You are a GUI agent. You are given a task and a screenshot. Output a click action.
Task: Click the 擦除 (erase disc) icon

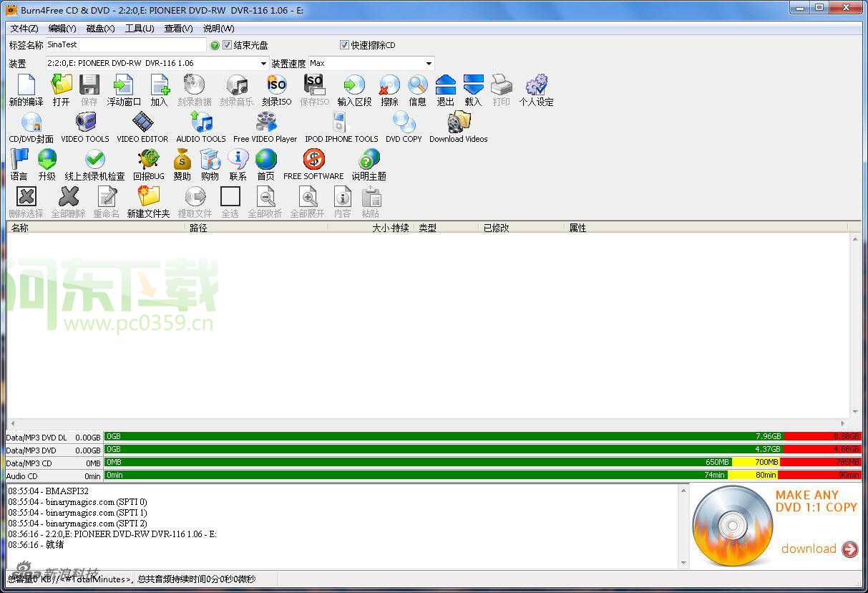[x=389, y=89]
